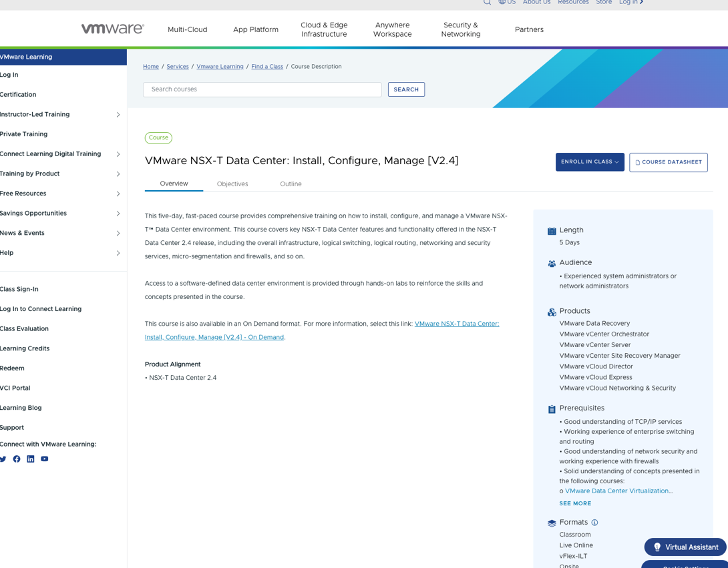Open the Resources link at top

click(573, 2)
